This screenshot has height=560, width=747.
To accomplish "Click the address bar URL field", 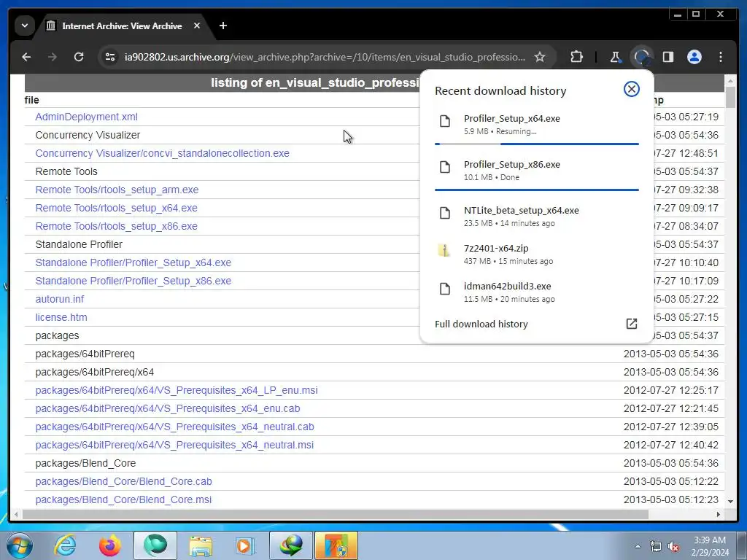I will coord(325,57).
